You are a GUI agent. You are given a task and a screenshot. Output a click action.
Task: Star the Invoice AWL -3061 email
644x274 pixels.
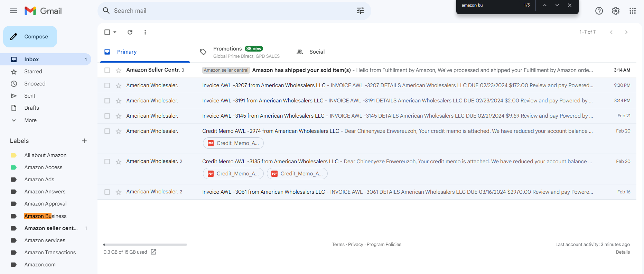(119, 192)
